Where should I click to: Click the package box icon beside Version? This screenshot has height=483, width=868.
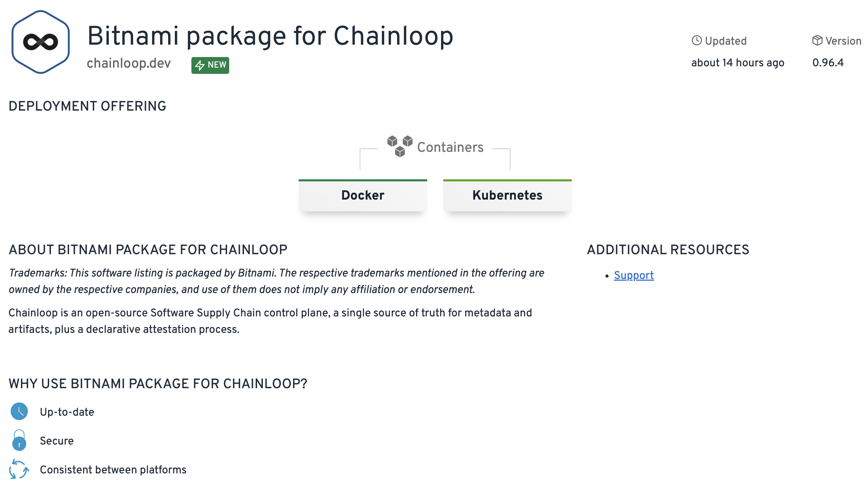coord(817,41)
